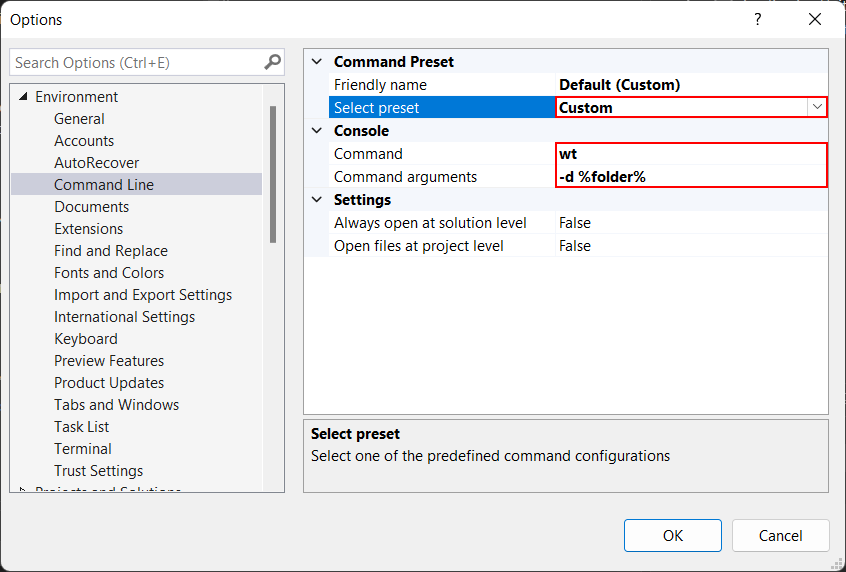Image resolution: width=846 pixels, height=572 pixels.
Task: Toggle the Always open at solution level value
Action: click(x=691, y=223)
